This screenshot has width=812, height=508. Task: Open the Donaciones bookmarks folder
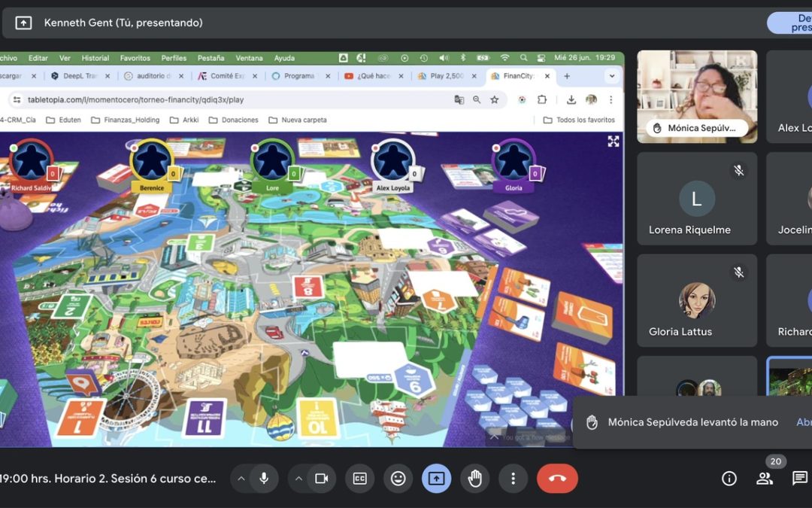(234, 120)
